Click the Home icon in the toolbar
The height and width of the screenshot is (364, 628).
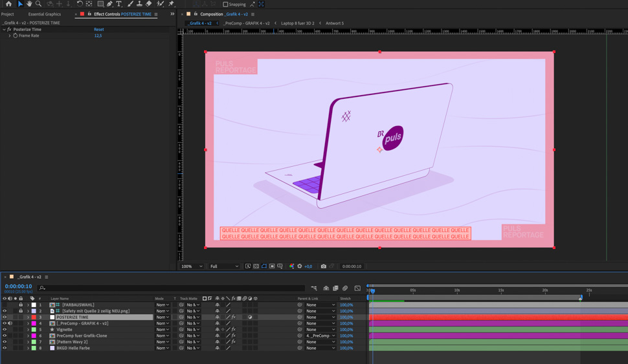(8, 4)
